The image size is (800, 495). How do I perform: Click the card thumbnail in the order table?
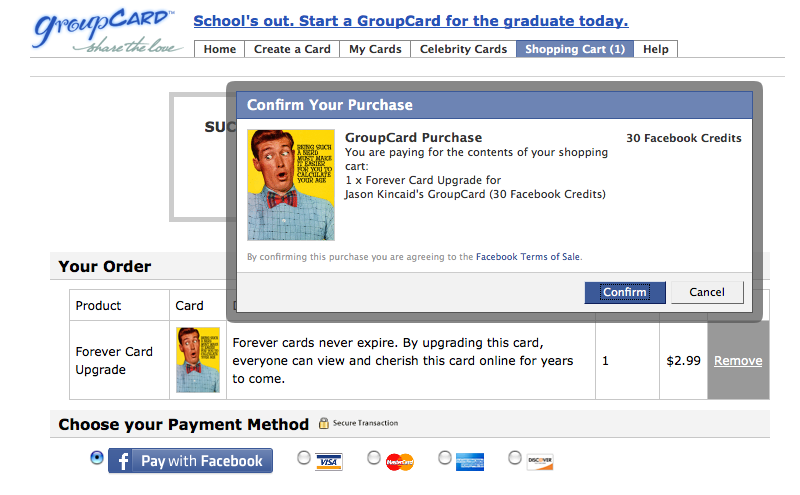[198, 360]
